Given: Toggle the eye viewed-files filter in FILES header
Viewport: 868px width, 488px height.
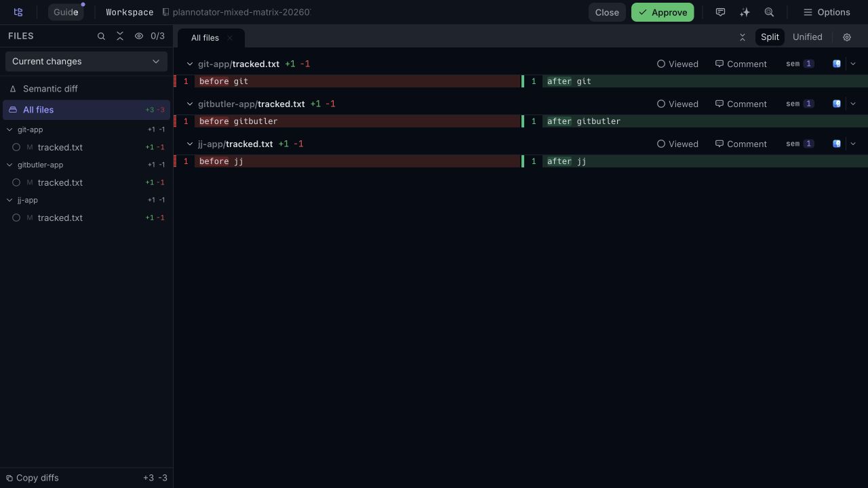Looking at the screenshot, I should (139, 36).
